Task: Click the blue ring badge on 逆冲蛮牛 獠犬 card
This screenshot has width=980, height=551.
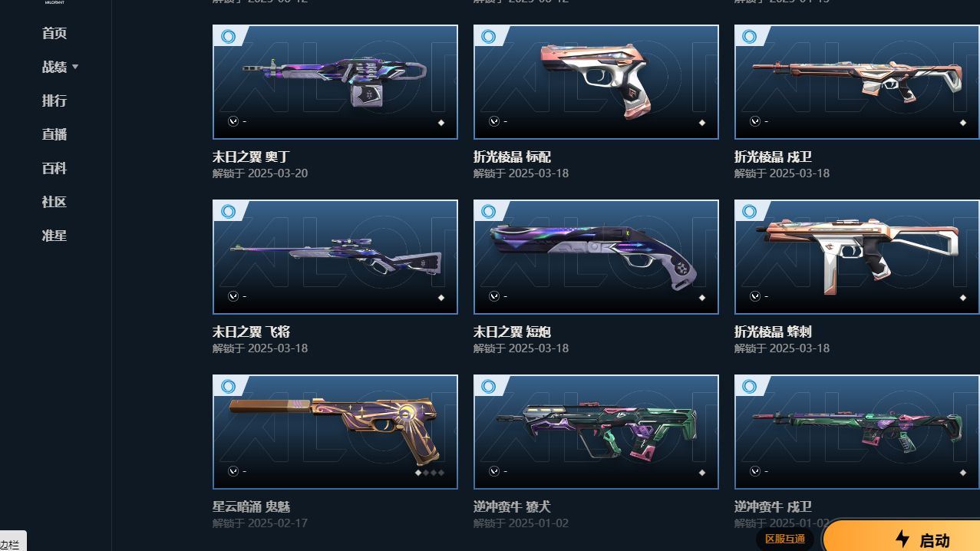Action: (489, 386)
